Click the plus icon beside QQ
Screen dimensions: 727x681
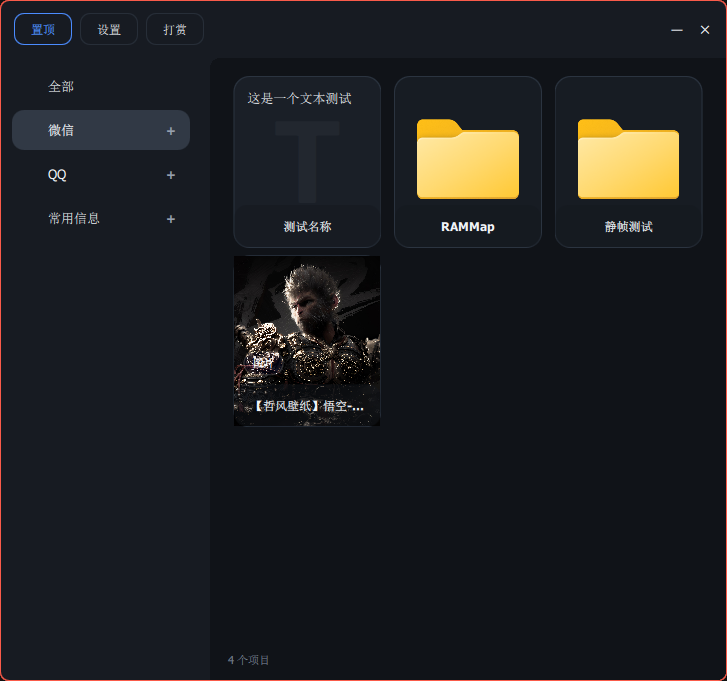(171, 175)
